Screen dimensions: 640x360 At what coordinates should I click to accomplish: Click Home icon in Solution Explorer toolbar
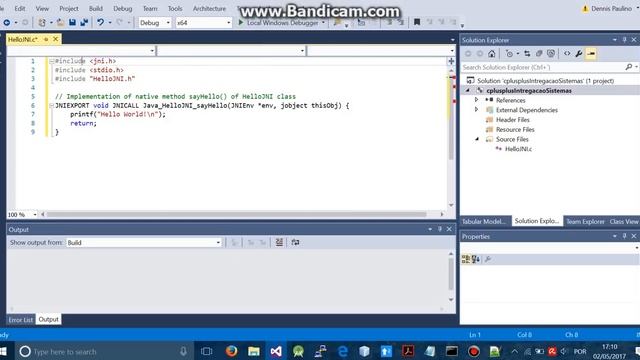[x=492, y=53]
